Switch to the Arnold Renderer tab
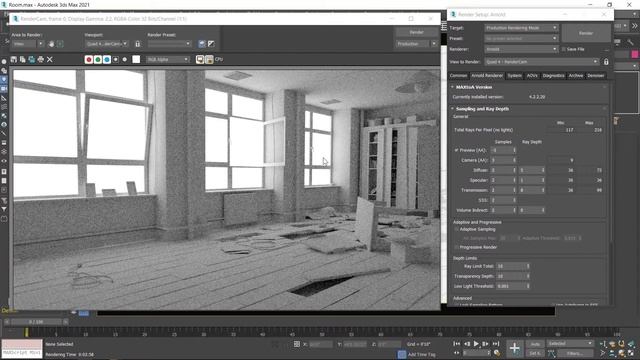Screen dimensions: 640x360 [487, 76]
